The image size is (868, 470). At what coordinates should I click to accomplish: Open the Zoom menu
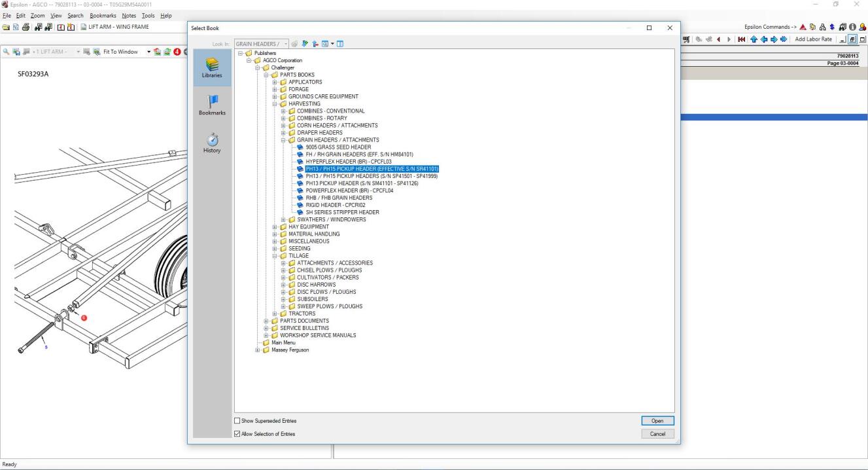(x=38, y=16)
